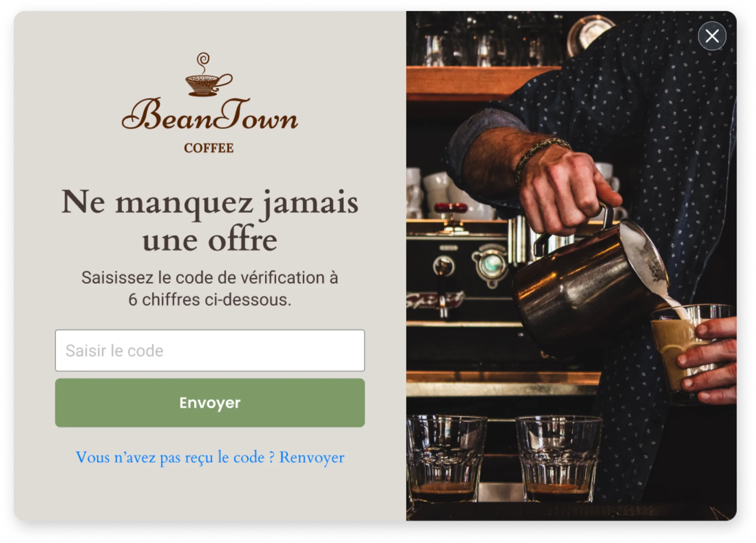756x543 pixels.
Task: Submit the code with the Envoyer button
Action: (x=210, y=402)
